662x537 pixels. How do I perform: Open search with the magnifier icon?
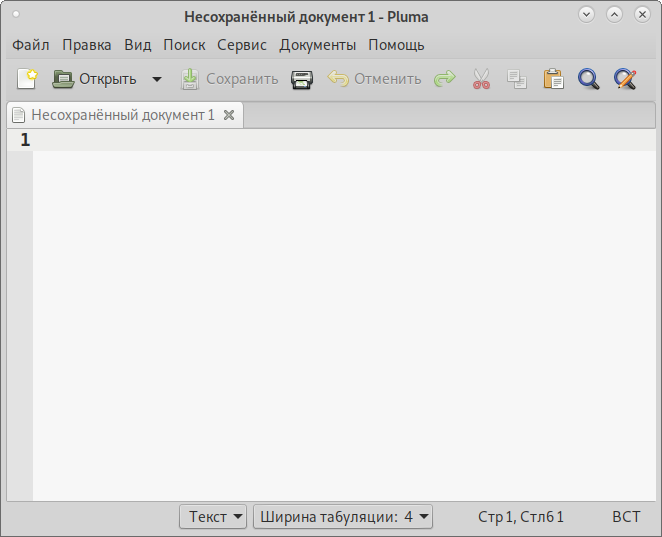click(x=589, y=79)
